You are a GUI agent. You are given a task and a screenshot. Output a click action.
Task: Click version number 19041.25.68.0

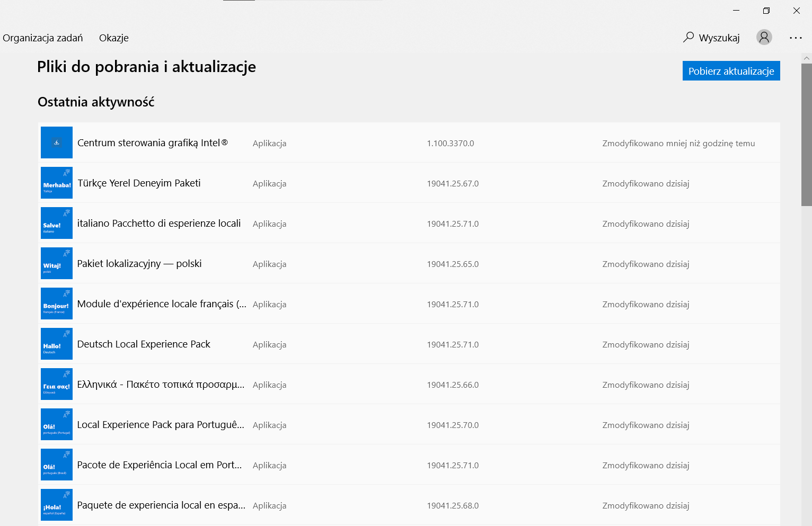click(x=453, y=505)
